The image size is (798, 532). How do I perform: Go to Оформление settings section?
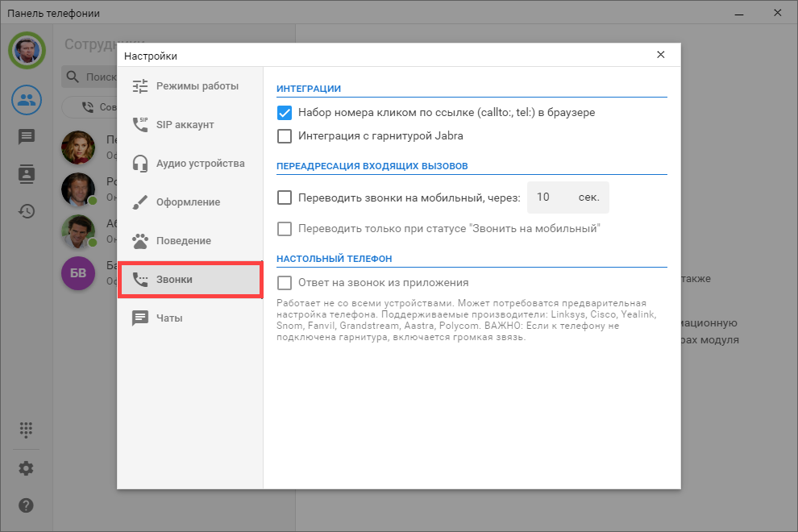(x=190, y=202)
